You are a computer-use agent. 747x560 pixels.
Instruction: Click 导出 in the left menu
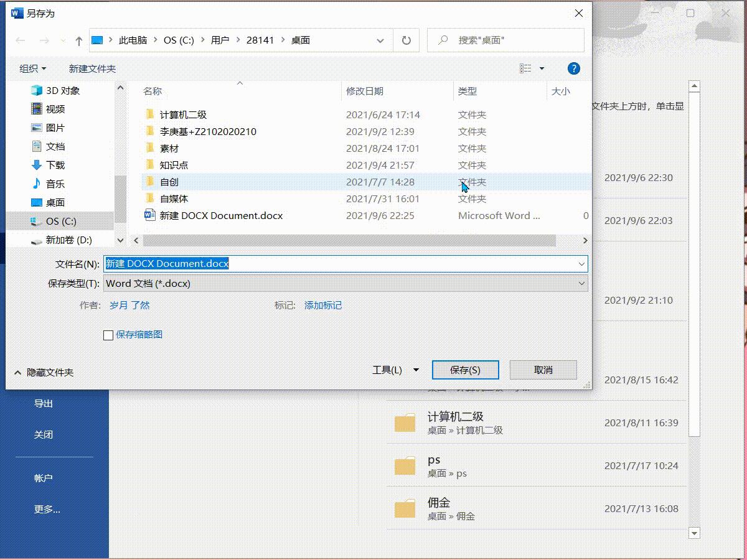click(x=43, y=403)
